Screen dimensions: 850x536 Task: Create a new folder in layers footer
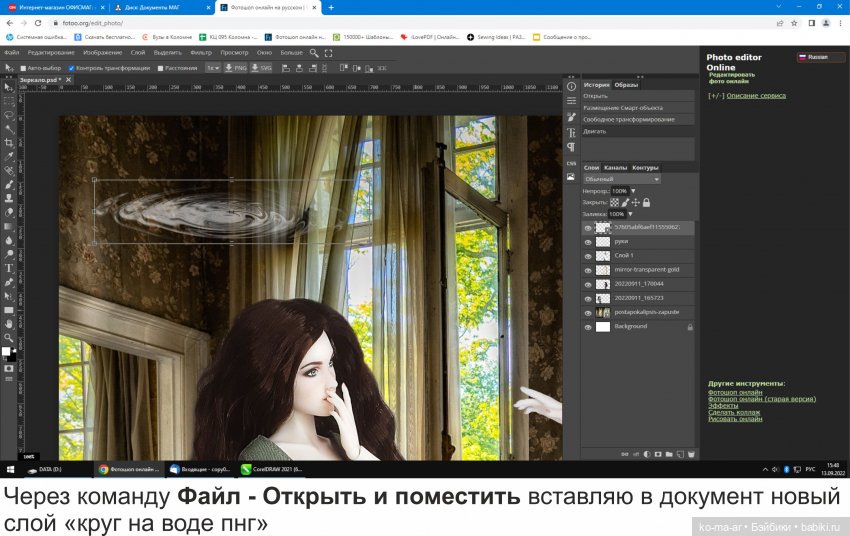669,454
